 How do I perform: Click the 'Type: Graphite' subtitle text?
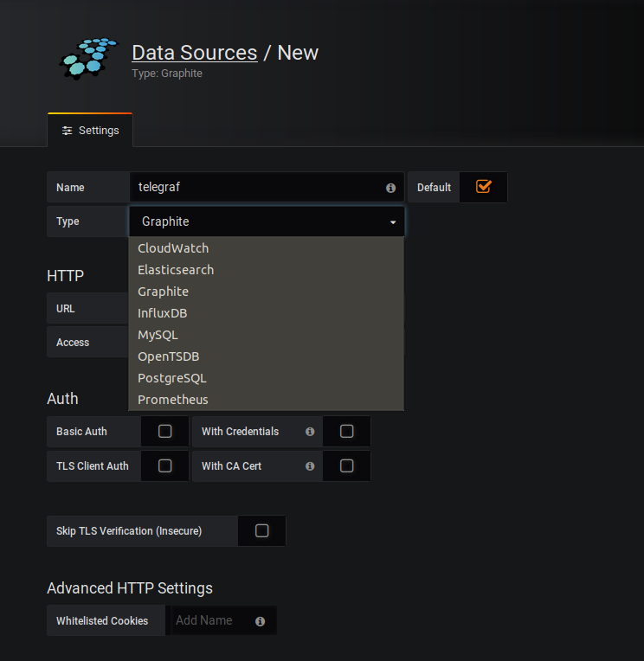click(167, 74)
